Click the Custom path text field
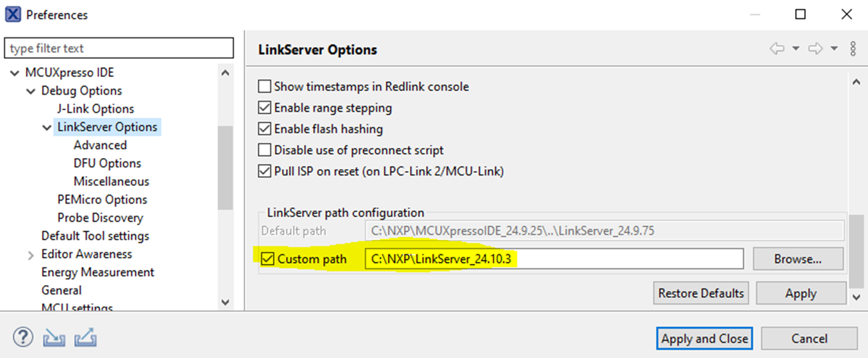 (x=554, y=259)
